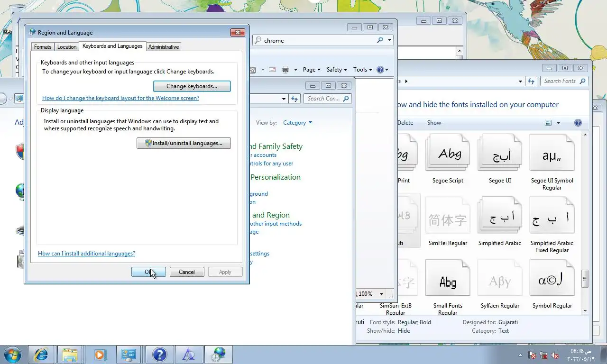This screenshot has width=607, height=364.
Task: Open Welcome screen keyboard layout help link
Action: point(120,98)
